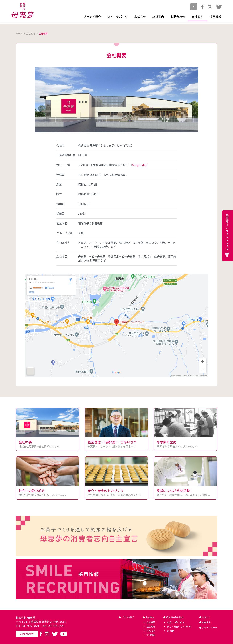This screenshot has width=233, height=644.
Task: Open the footer YouTube icon
Action: (x=64, y=634)
